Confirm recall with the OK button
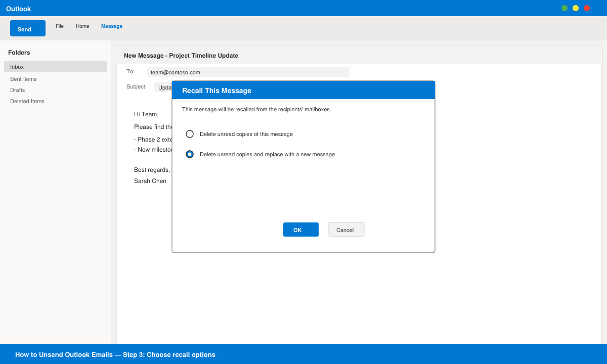 click(301, 230)
